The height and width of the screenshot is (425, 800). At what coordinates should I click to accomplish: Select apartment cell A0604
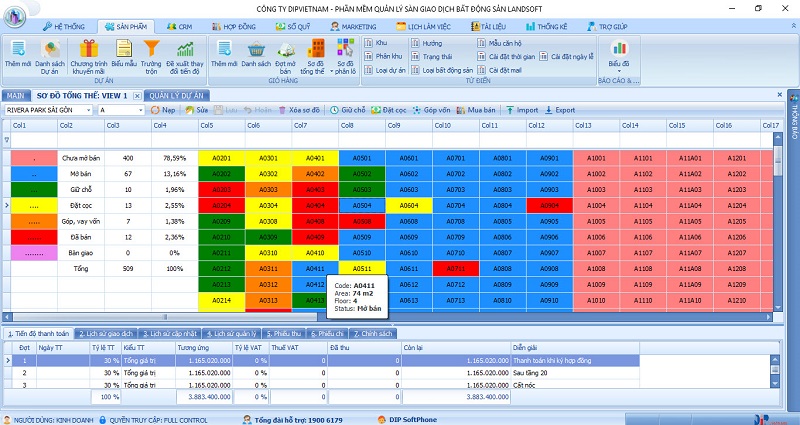click(409, 206)
